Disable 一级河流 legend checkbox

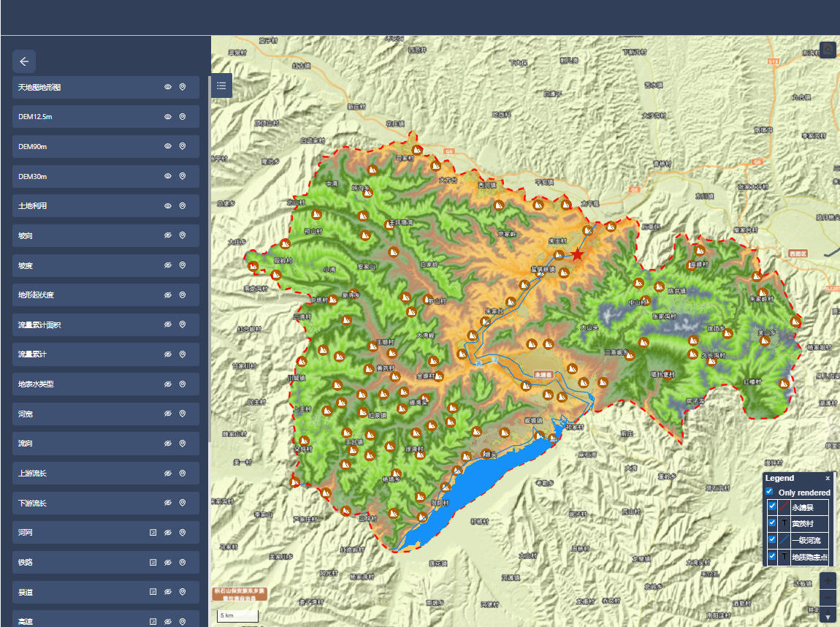pos(772,539)
